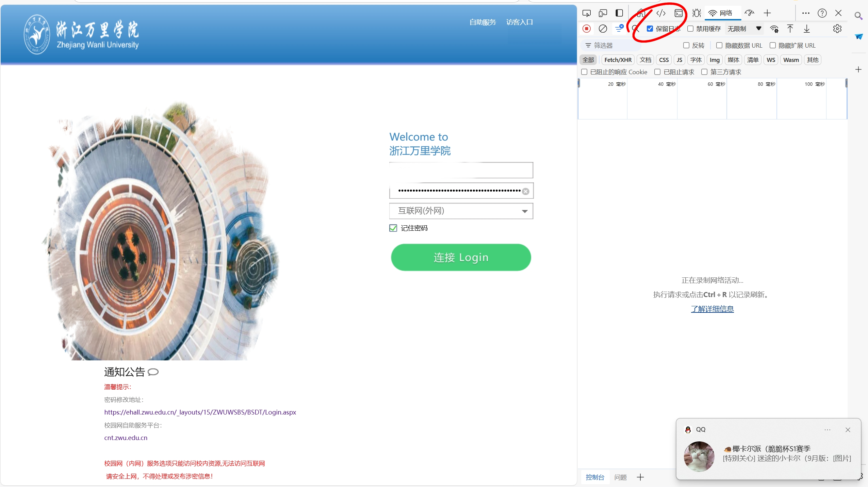This screenshot has height=487, width=868.
Task: Click the import HAR upload arrow
Action: point(790,29)
